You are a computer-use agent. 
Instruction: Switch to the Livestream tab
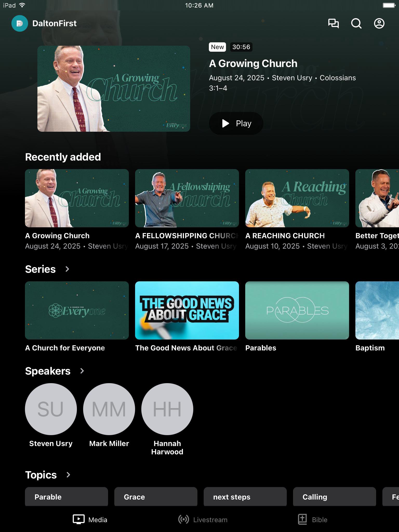tap(203, 520)
